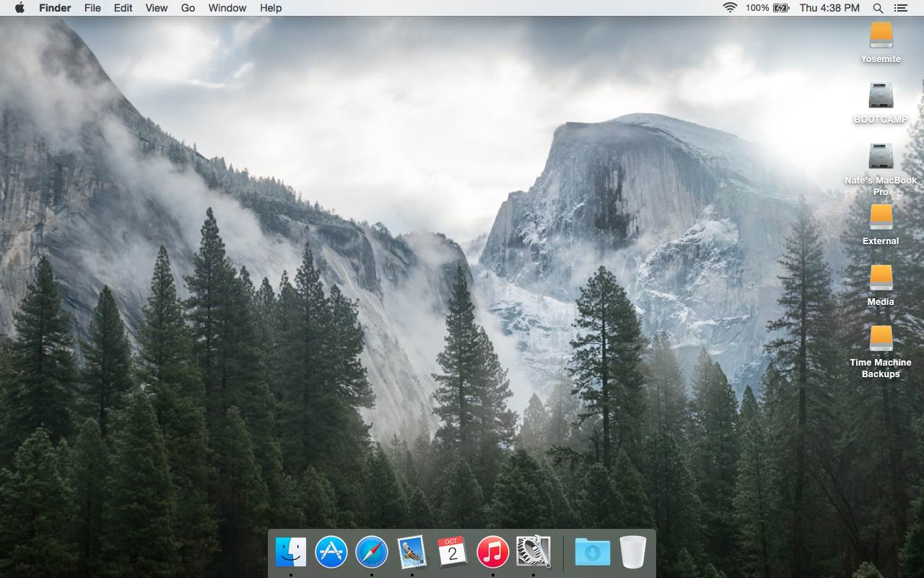Open the Apple menu

(19, 8)
